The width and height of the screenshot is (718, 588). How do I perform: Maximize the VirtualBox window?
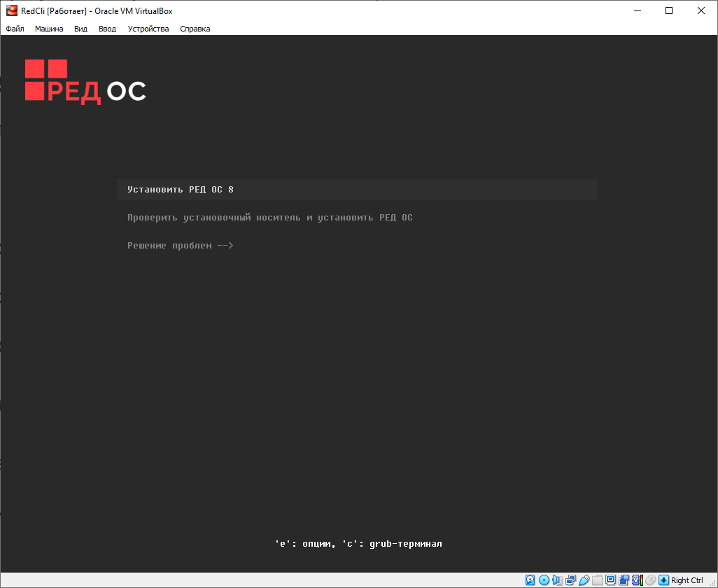tap(669, 10)
